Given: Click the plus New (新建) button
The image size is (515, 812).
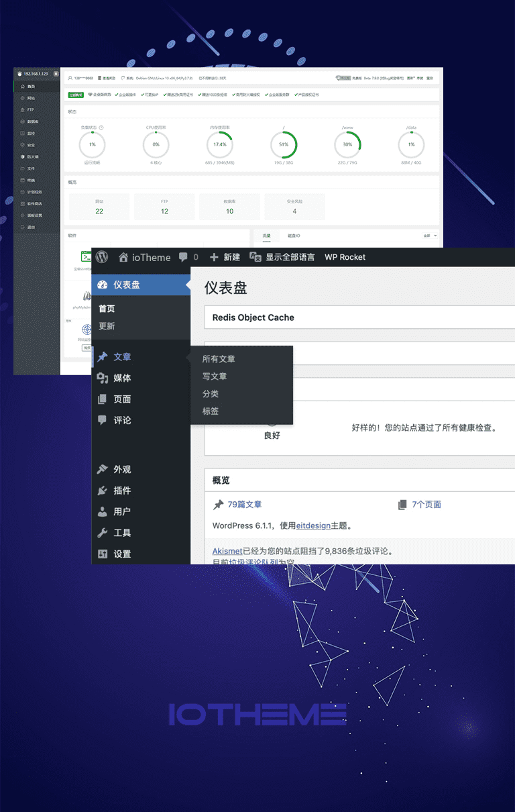Looking at the screenshot, I should (x=225, y=257).
